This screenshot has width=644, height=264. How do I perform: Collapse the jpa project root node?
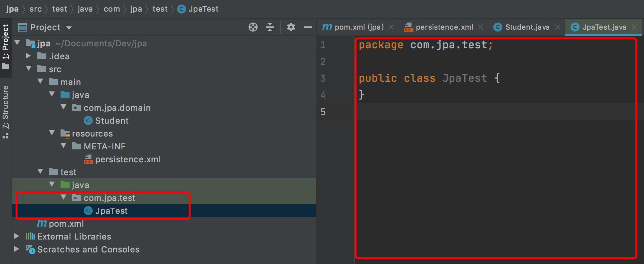(x=17, y=42)
